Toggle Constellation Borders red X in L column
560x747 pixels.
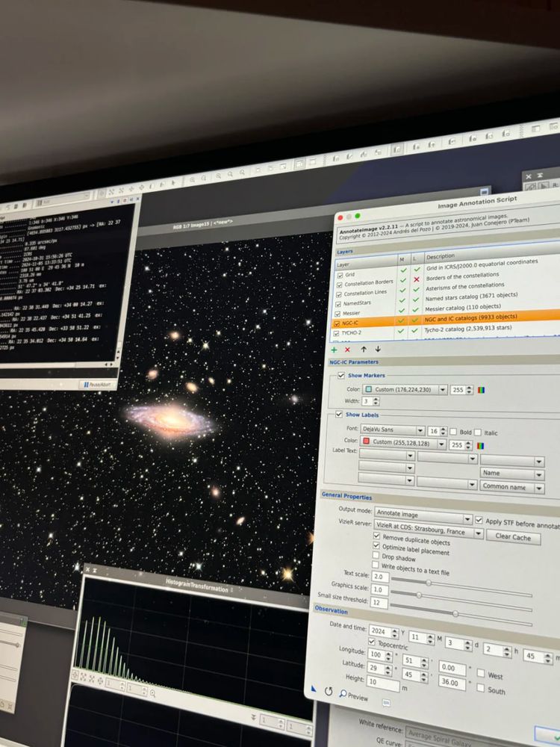pos(417,279)
